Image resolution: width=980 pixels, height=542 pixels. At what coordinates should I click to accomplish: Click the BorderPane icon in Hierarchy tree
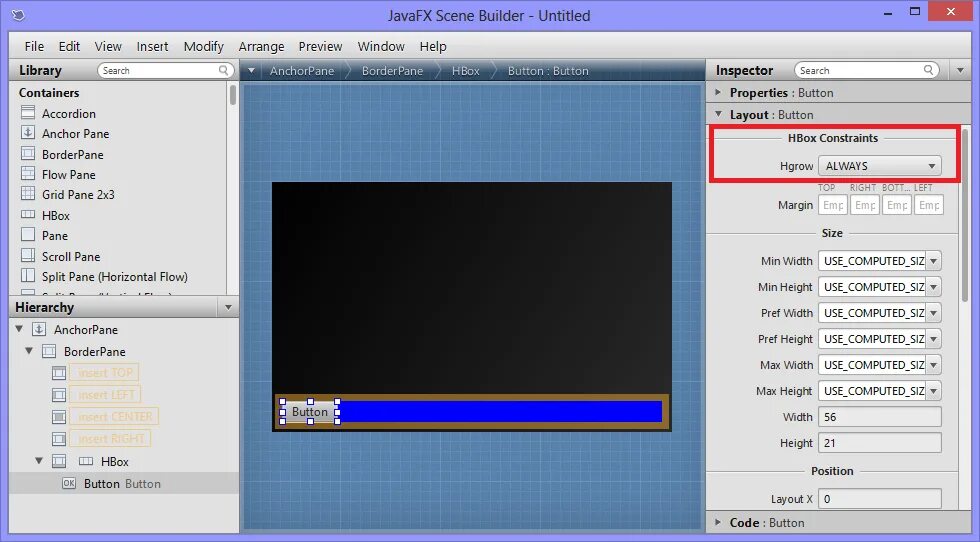[x=49, y=351]
